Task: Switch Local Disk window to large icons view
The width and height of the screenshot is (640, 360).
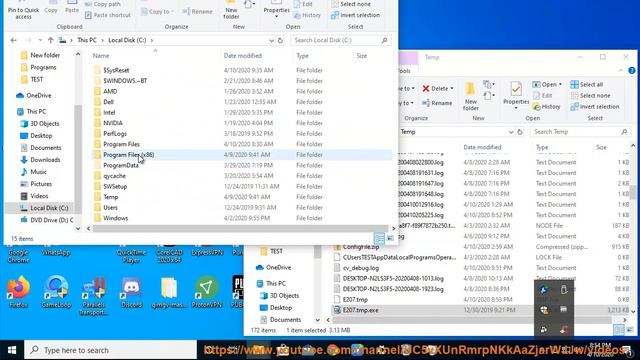Action: [390, 238]
